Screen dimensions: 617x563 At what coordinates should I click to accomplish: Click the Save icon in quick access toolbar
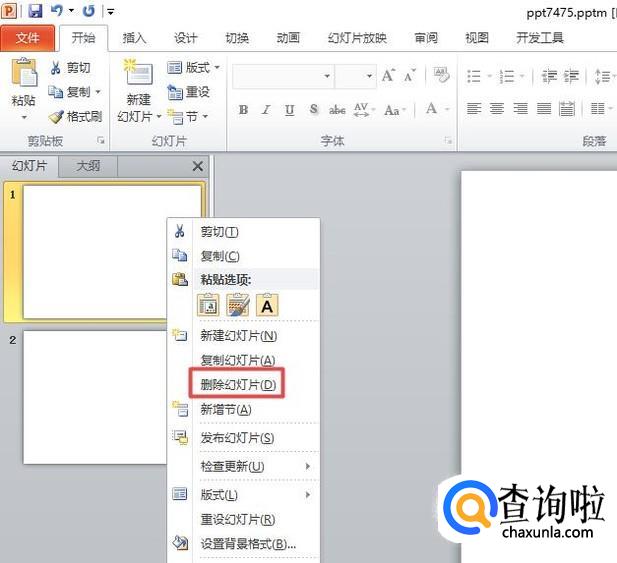click(35, 11)
